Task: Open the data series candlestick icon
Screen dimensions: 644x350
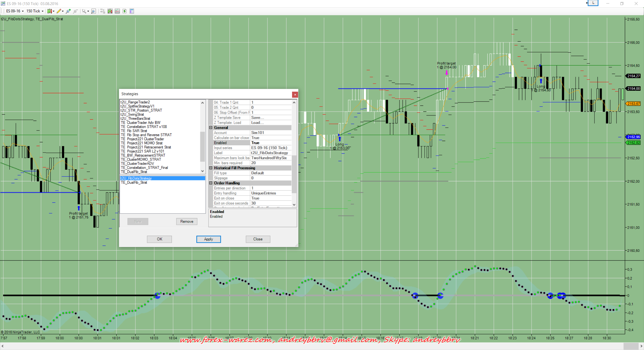Action: [x=110, y=11]
